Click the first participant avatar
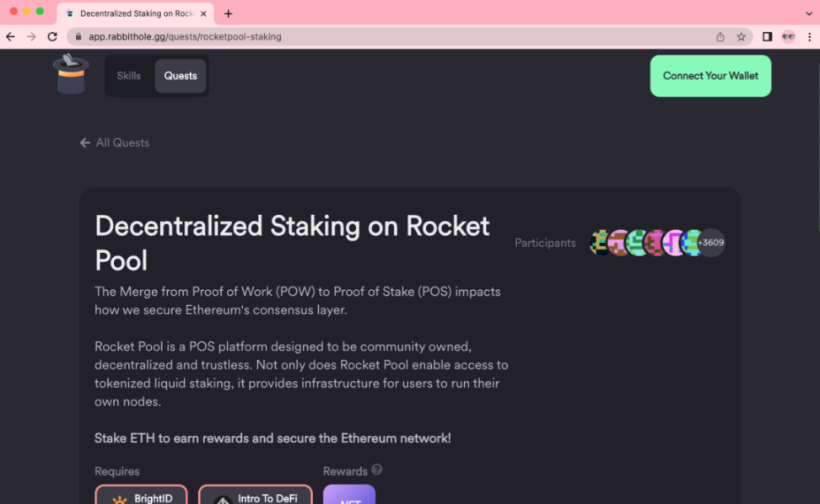820x504 pixels. pyautogui.click(x=601, y=243)
